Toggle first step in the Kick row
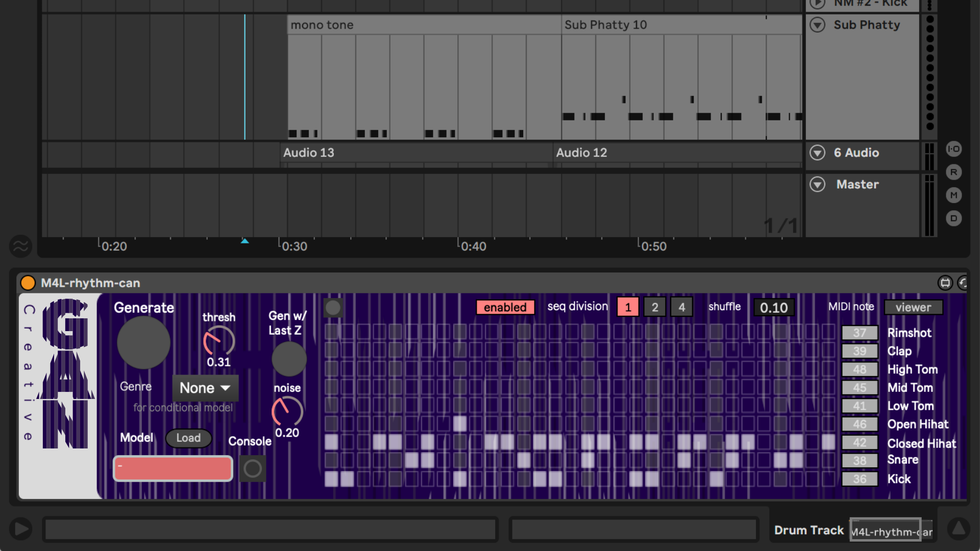The height and width of the screenshot is (551, 980). [331, 479]
